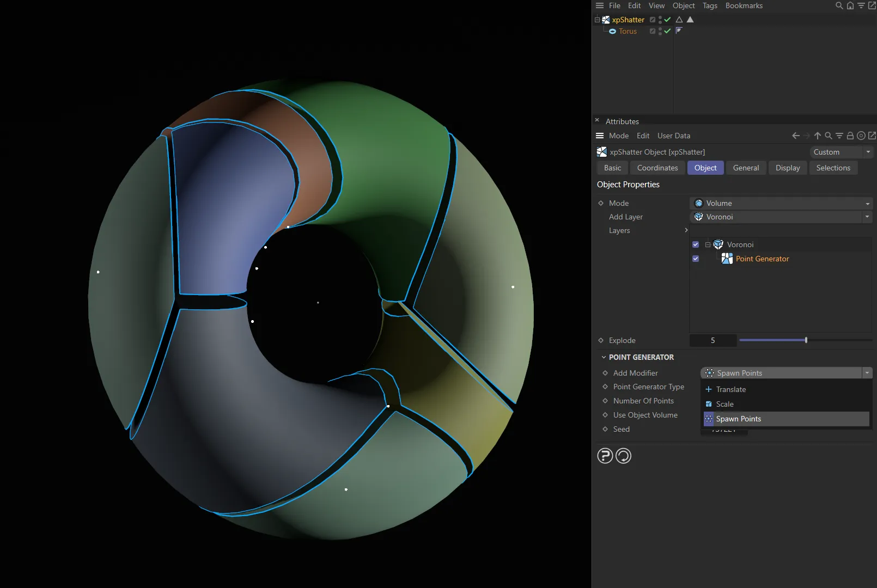Click the Voronoi layer cube icon
The width and height of the screenshot is (877, 588).
tap(718, 244)
